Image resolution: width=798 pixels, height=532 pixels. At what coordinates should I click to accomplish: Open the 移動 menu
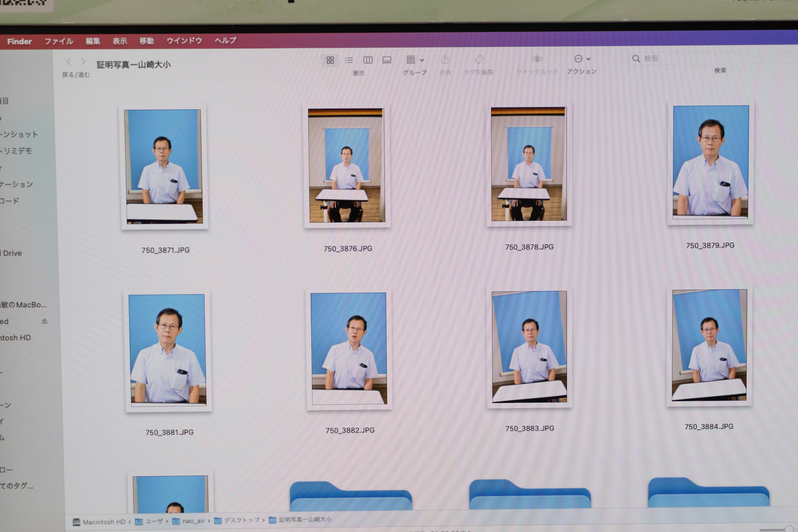point(146,41)
